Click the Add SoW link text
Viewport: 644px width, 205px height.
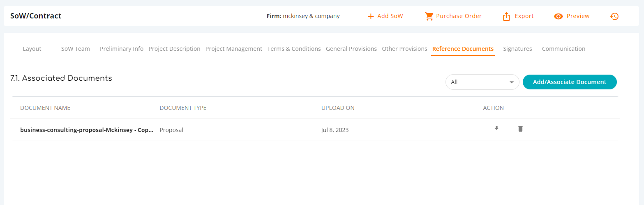click(x=390, y=16)
